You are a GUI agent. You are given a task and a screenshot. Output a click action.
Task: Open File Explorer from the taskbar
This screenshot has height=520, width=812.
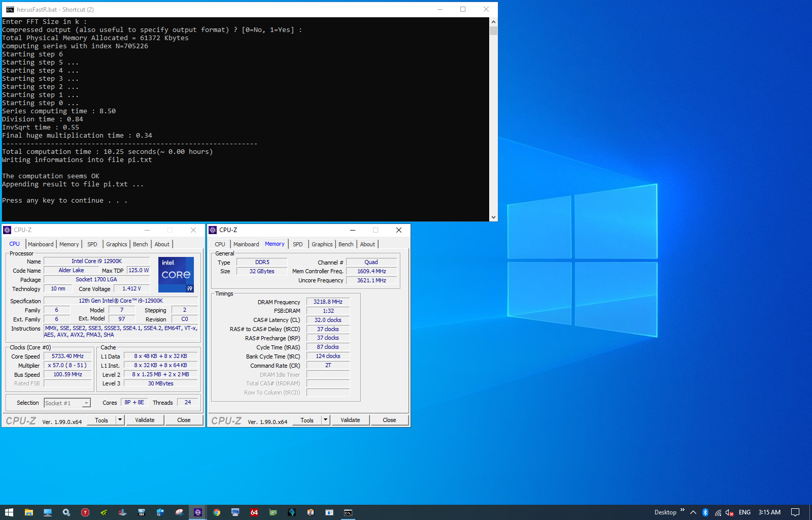click(28, 512)
